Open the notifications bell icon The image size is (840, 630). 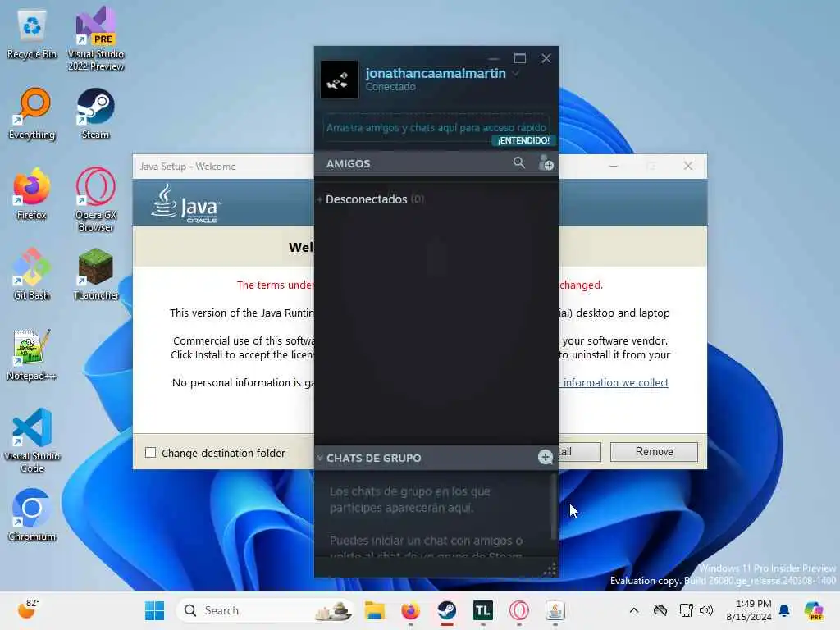tap(784, 610)
